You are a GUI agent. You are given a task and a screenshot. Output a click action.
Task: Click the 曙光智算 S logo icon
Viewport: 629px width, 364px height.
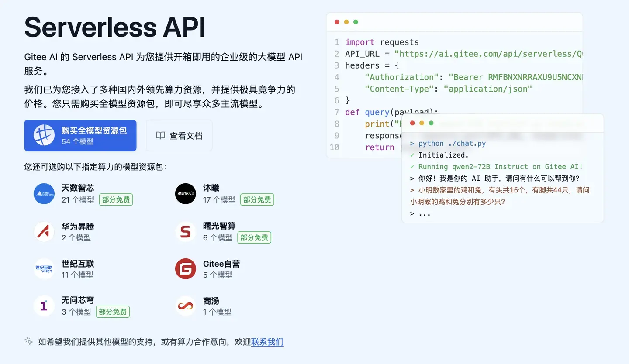pos(185,231)
